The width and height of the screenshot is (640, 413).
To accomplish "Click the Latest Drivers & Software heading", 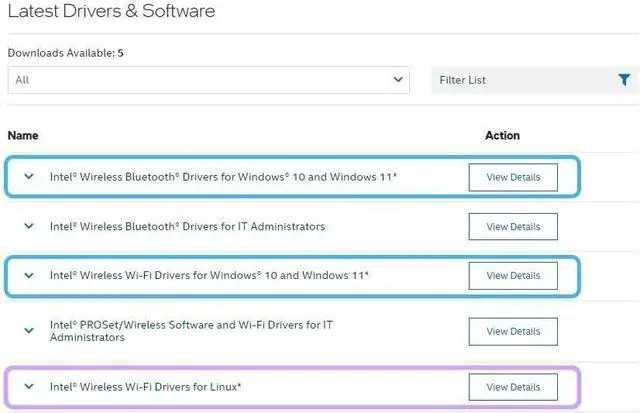I will pyautogui.click(x=111, y=11).
